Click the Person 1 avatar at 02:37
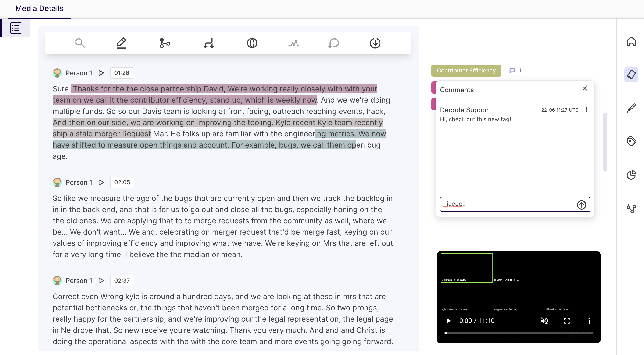 [57, 280]
